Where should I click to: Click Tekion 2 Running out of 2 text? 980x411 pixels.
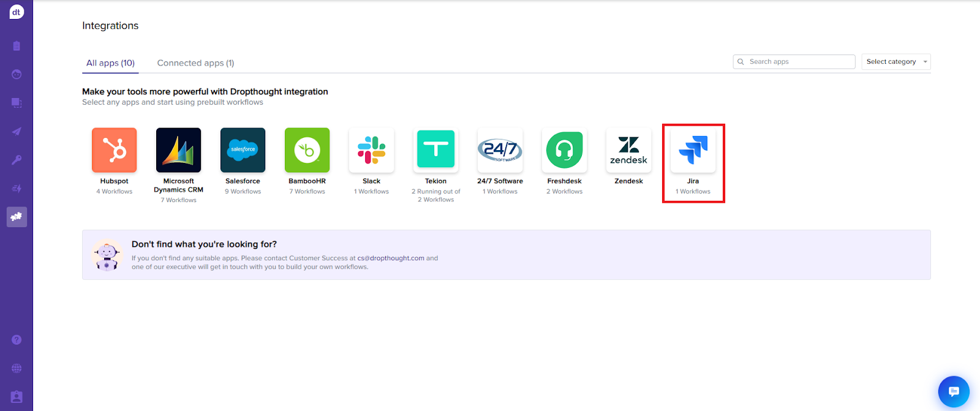(436, 195)
